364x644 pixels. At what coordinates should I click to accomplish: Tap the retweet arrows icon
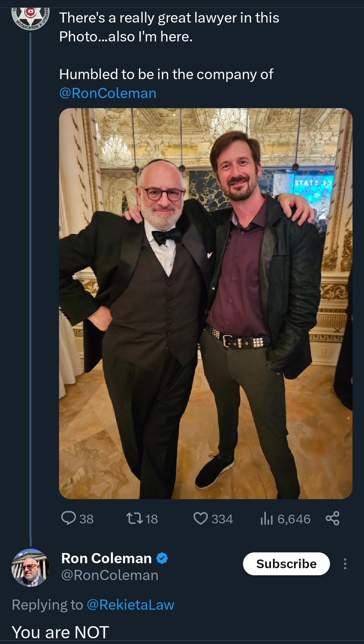(134, 518)
